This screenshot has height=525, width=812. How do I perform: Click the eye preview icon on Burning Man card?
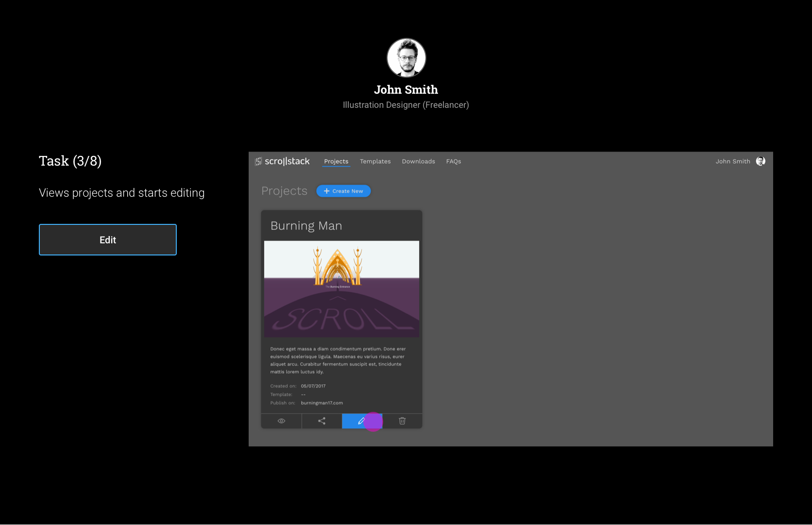coord(281,421)
